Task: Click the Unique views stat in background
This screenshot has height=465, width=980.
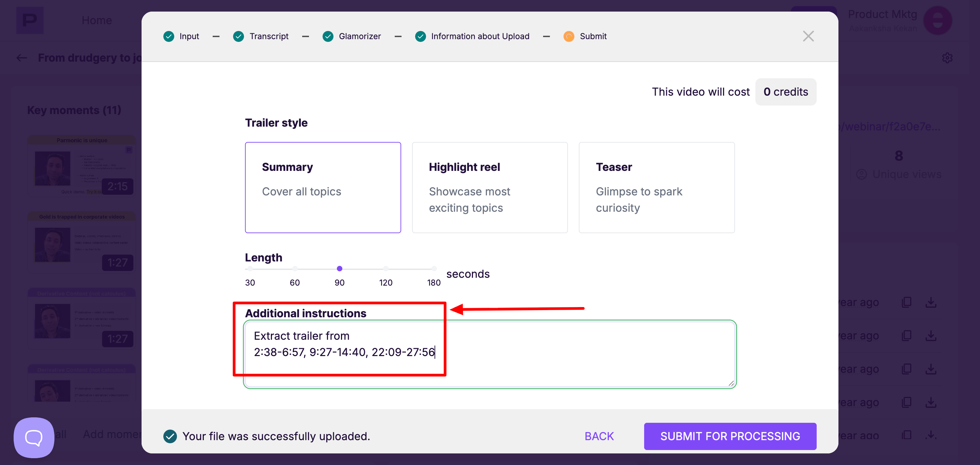Action: [899, 165]
